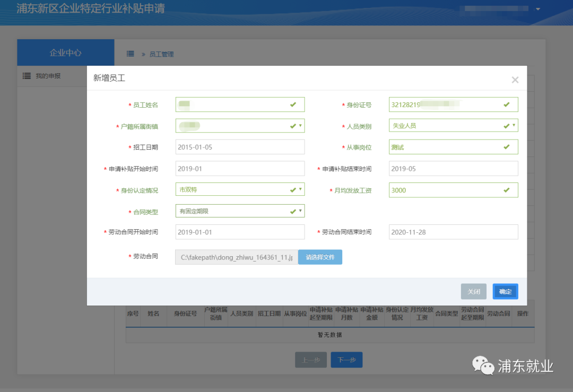Click the list icon next to 我的申报
573x392 pixels.
(x=27, y=76)
